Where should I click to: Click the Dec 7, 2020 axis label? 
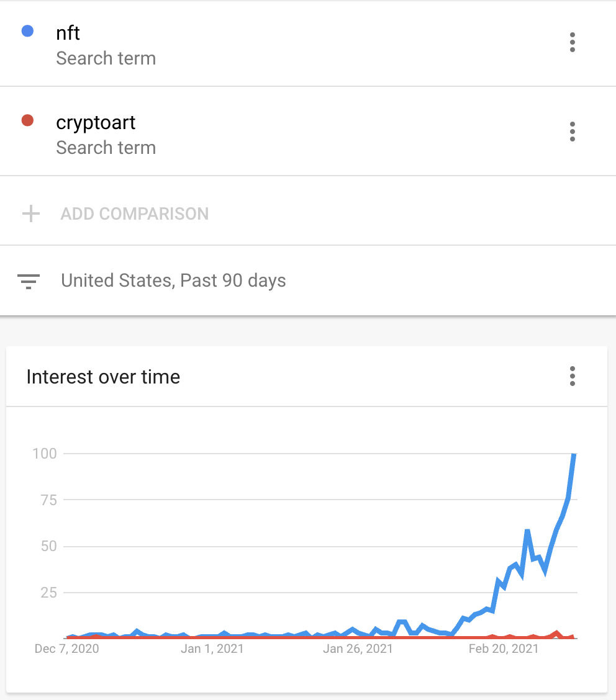[66, 648]
